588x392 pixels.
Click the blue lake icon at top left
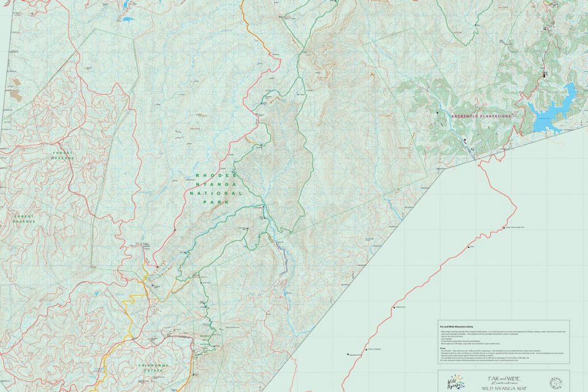126,20
